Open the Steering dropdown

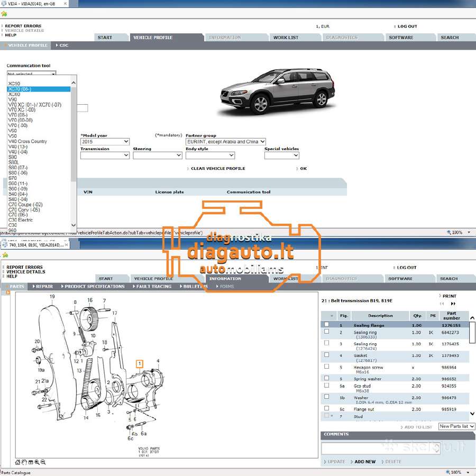pyautogui.click(x=158, y=155)
